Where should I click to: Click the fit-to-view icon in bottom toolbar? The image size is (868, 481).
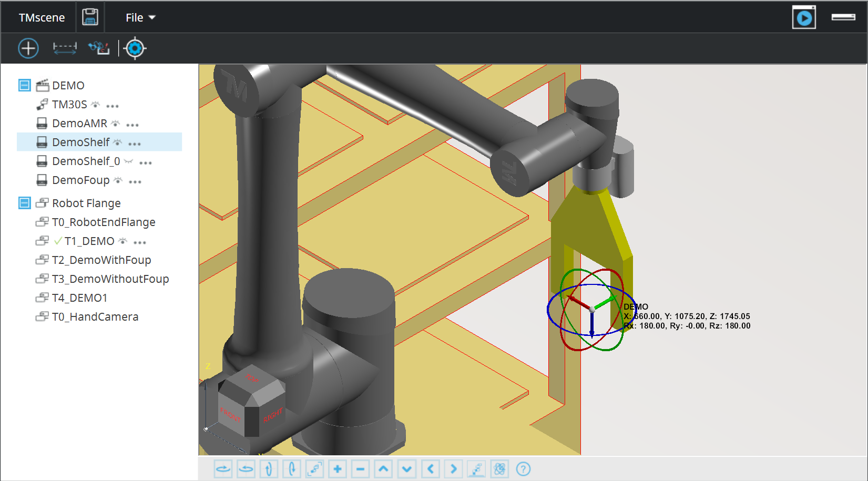pyautogui.click(x=314, y=469)
